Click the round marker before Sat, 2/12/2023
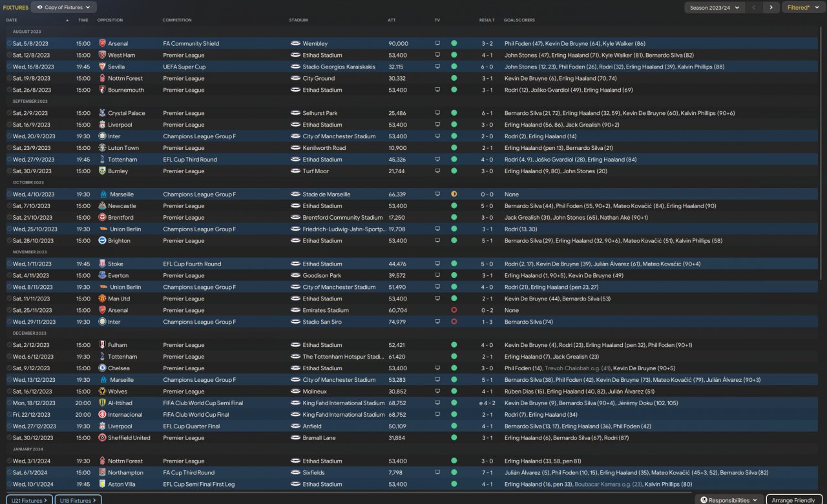827x504 pixels. 9,345
